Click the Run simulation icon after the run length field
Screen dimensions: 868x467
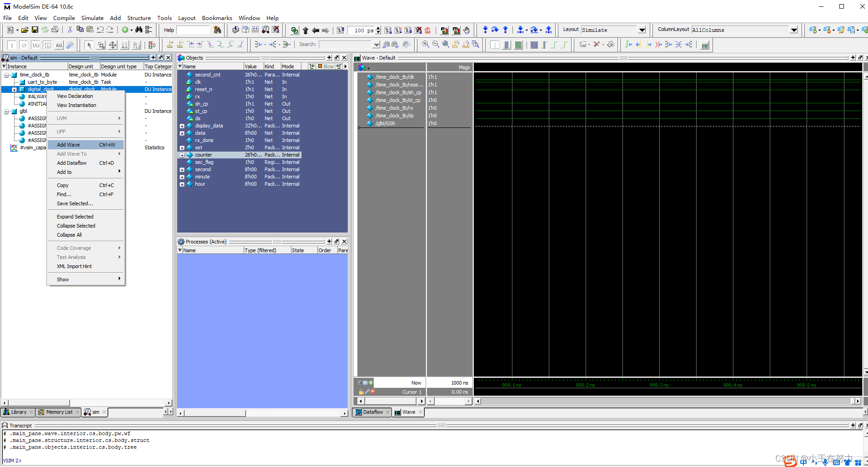pyautogui.click(x=388, y=30)
